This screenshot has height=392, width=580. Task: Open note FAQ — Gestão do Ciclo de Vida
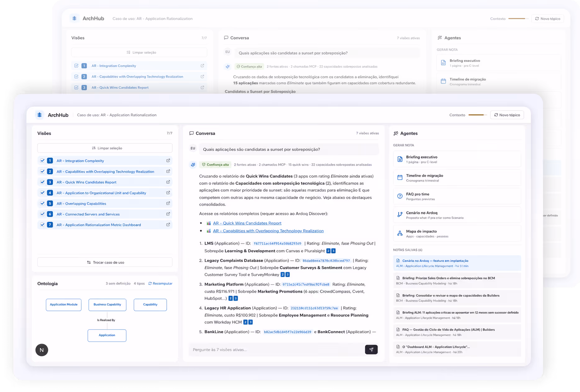coord(457,332)
